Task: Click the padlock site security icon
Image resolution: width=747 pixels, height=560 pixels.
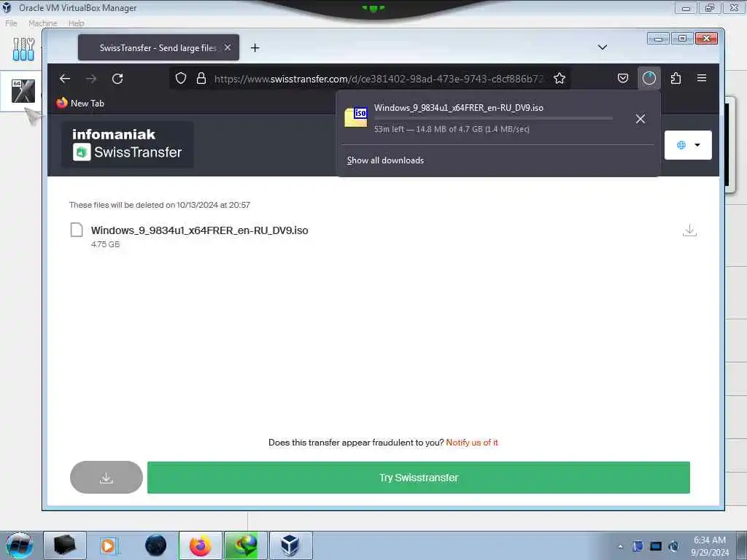Action: [201, 79]
